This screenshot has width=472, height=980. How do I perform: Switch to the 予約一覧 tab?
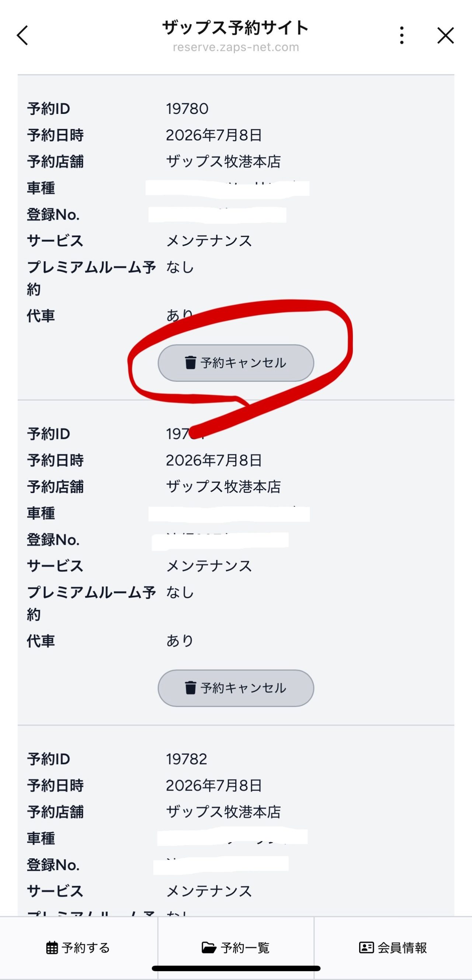pos(236,947)
